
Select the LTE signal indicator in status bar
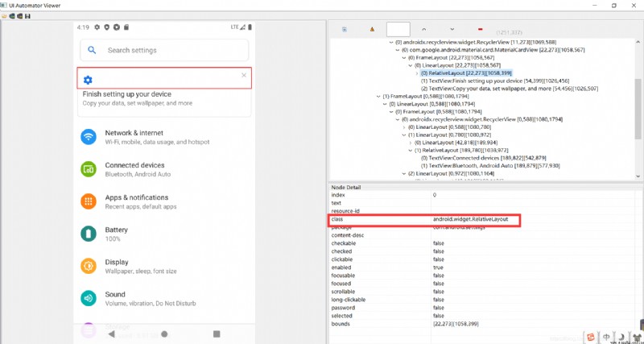(x=237, y=27)
